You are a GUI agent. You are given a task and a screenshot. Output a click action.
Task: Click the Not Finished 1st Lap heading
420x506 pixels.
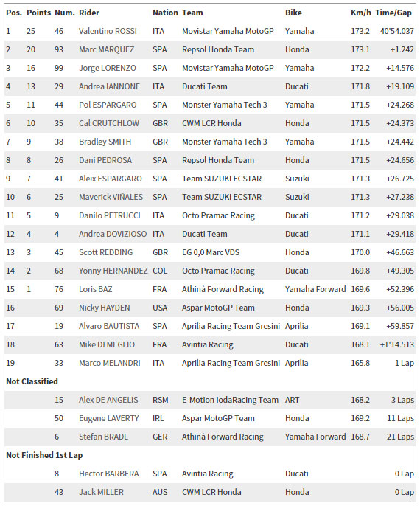[44, 455]
